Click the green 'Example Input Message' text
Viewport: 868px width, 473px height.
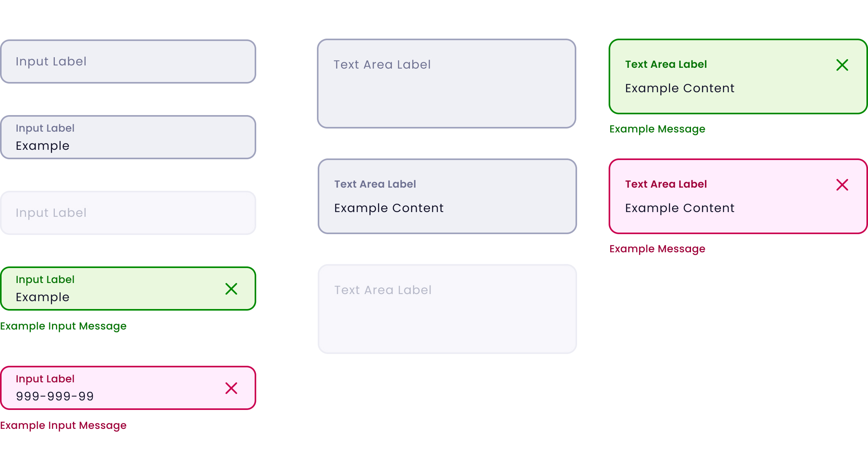[63, 326]
